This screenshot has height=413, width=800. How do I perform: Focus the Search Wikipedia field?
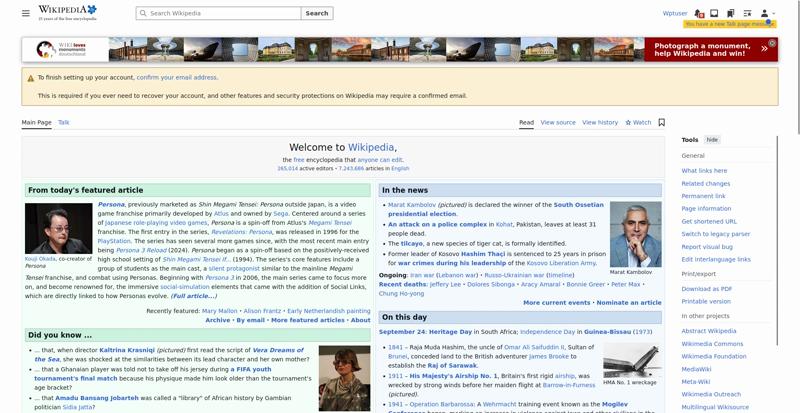(218, 13)
